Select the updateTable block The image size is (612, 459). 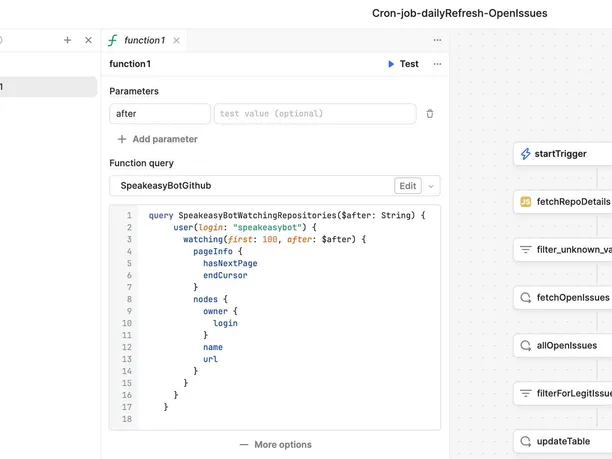click(563, 441)
